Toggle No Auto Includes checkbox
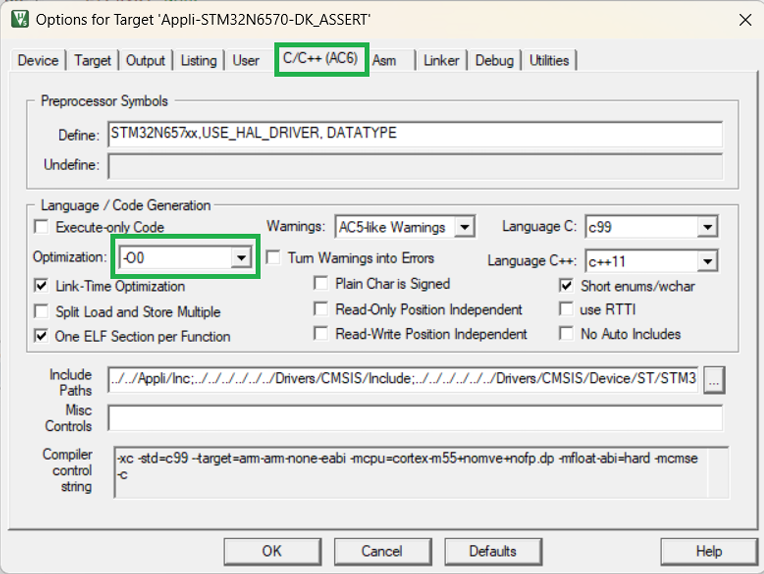The height and width of the screenshot is (574, 764). coord(566,334)
